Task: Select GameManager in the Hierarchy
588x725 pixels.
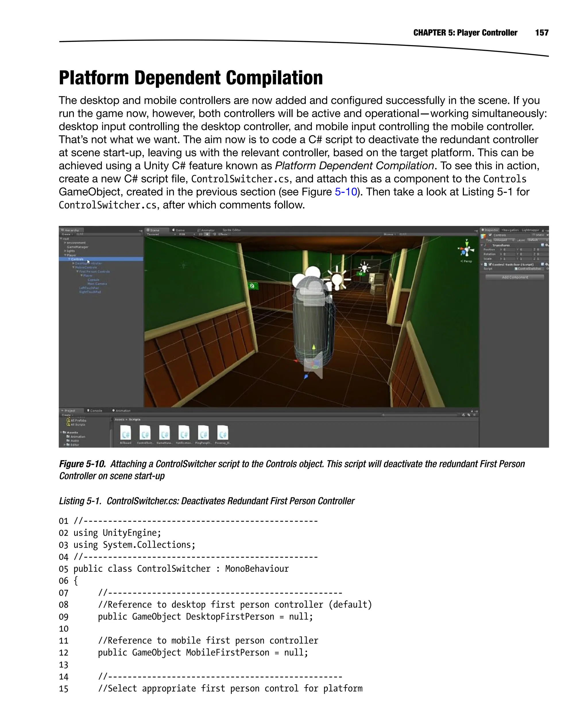Action: pyautogui.click(x=78, y=247)
